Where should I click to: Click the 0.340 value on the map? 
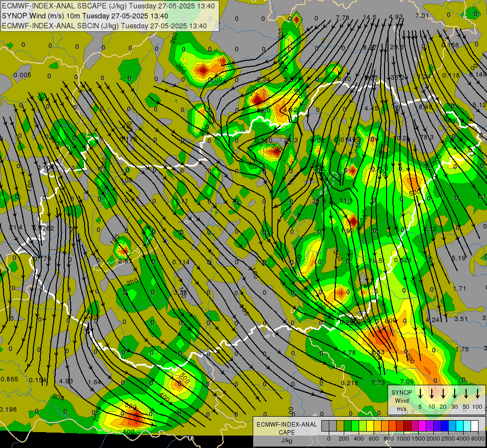click(x=263, y=141)
